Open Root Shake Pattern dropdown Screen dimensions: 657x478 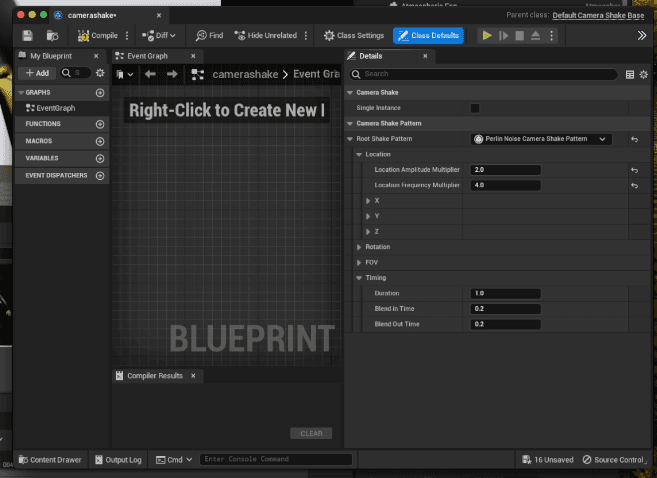pyautogui.click(x=541, y=139)
